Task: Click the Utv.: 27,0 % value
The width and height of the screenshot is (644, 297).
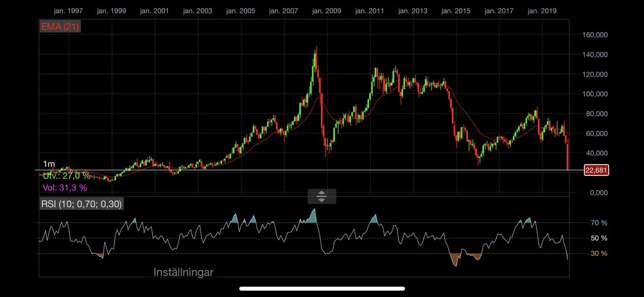Action: (67, 176)
